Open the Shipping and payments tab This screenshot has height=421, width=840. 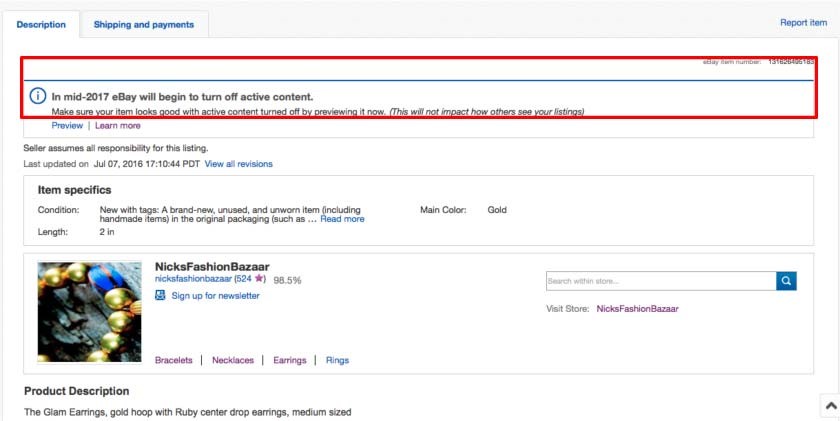pyautogui.click(x=144, y=25)
